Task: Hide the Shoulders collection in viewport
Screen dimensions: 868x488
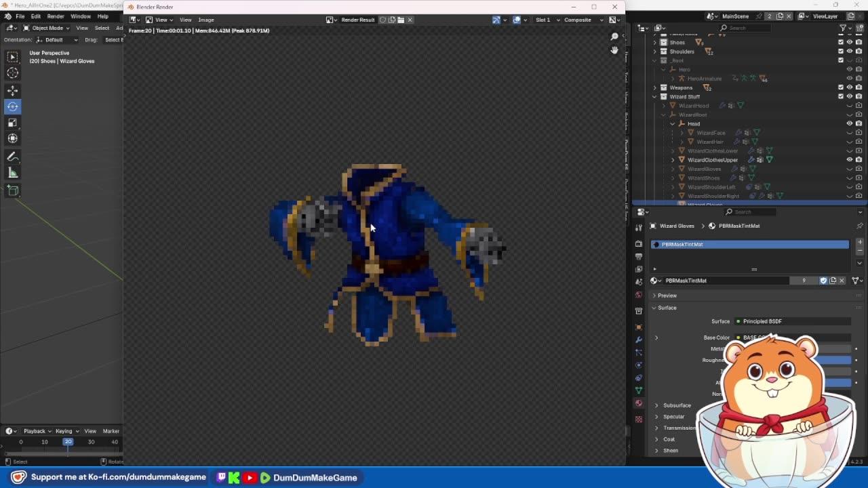Action: tap(850, 52)
